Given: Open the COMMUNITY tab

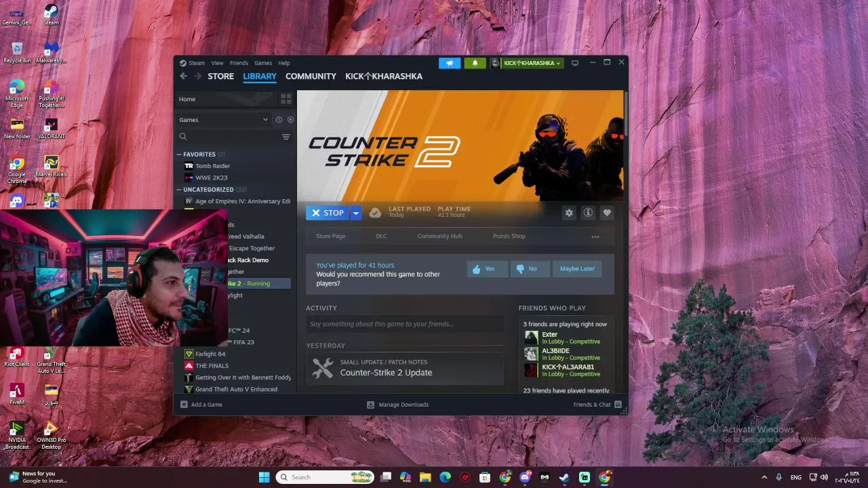Looking at the screenshot, I should (x=311, y=76).
